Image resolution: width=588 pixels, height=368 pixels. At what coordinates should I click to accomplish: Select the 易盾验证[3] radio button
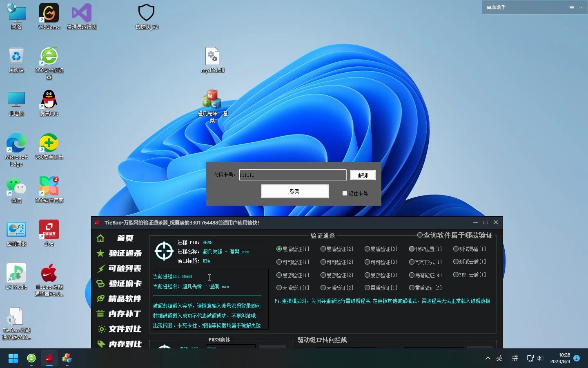click(x=367, y=249)
